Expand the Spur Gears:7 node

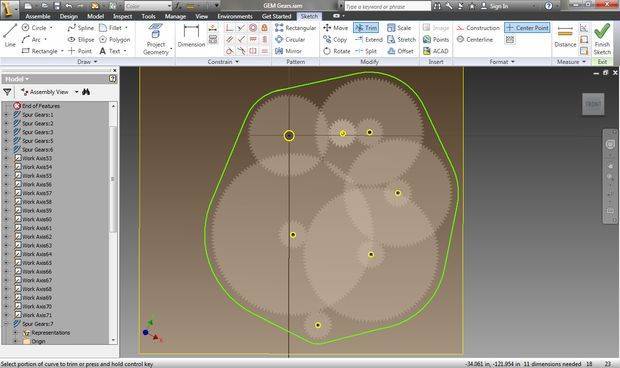[x=6, y=324]
